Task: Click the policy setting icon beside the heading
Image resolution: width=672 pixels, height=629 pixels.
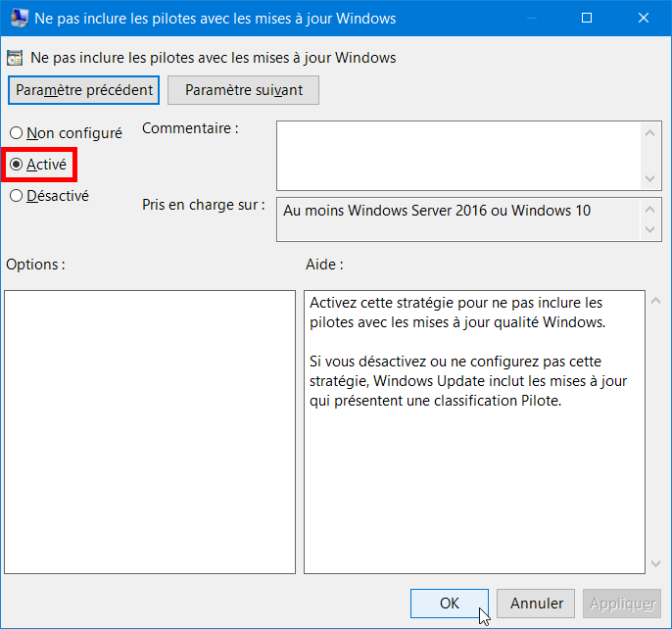Action: pos(15,58)
